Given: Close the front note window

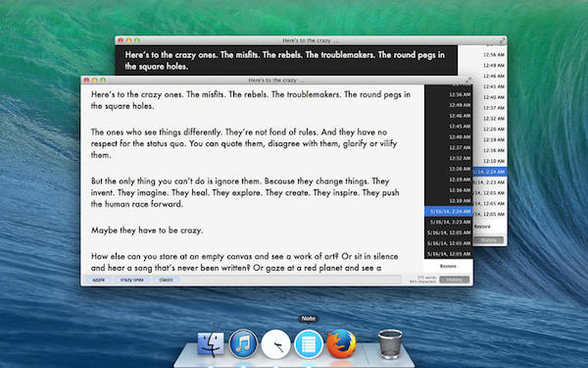Looking at the screenshot, I should click(x=86, y=80).
